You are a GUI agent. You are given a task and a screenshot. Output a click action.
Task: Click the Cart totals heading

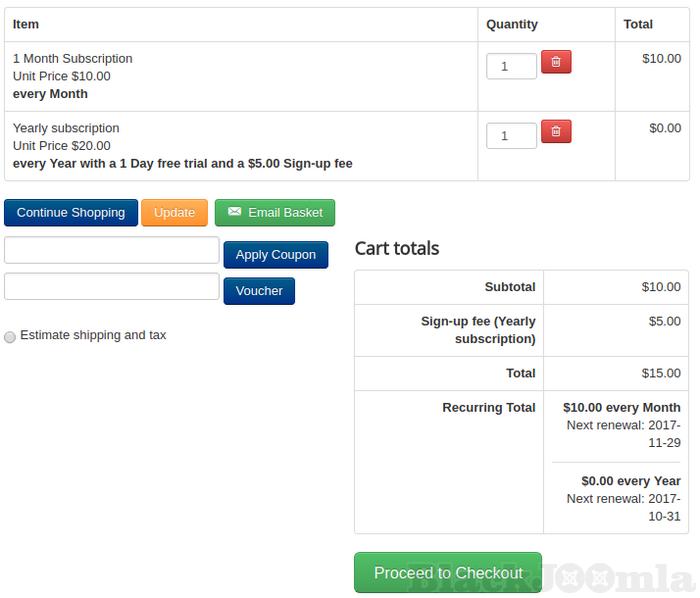tap(397, 249)
